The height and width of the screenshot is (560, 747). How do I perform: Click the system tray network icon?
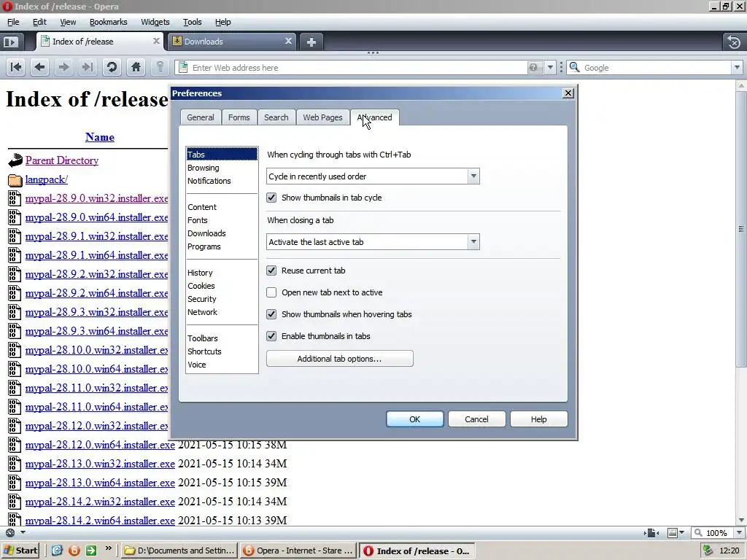[x=708, y=551]
